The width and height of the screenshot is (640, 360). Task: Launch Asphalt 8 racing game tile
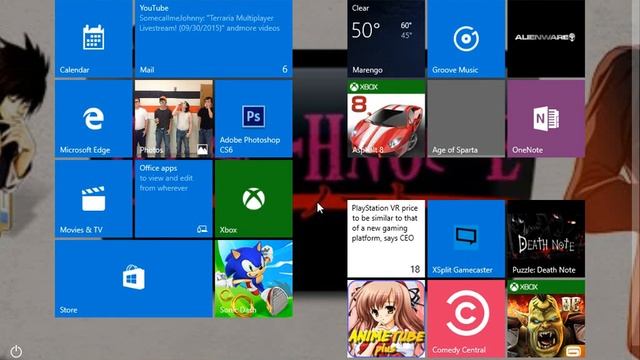pos(386,118)
